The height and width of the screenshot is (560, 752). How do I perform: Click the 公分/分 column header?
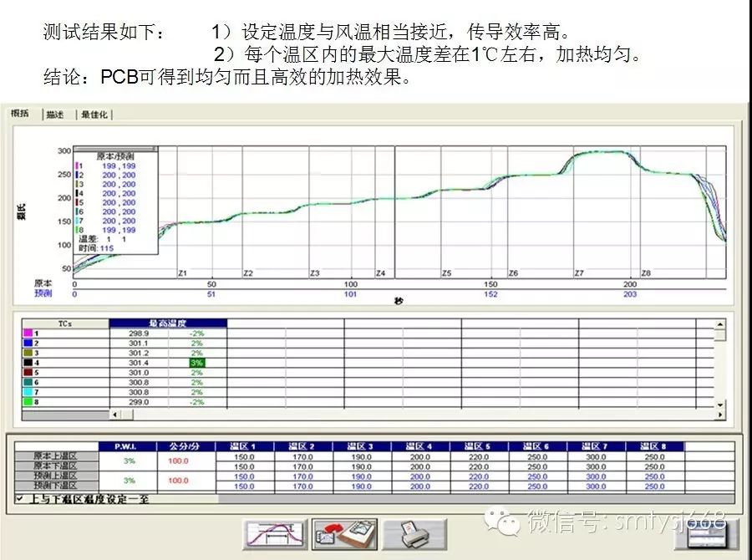(x=185, y=446)
